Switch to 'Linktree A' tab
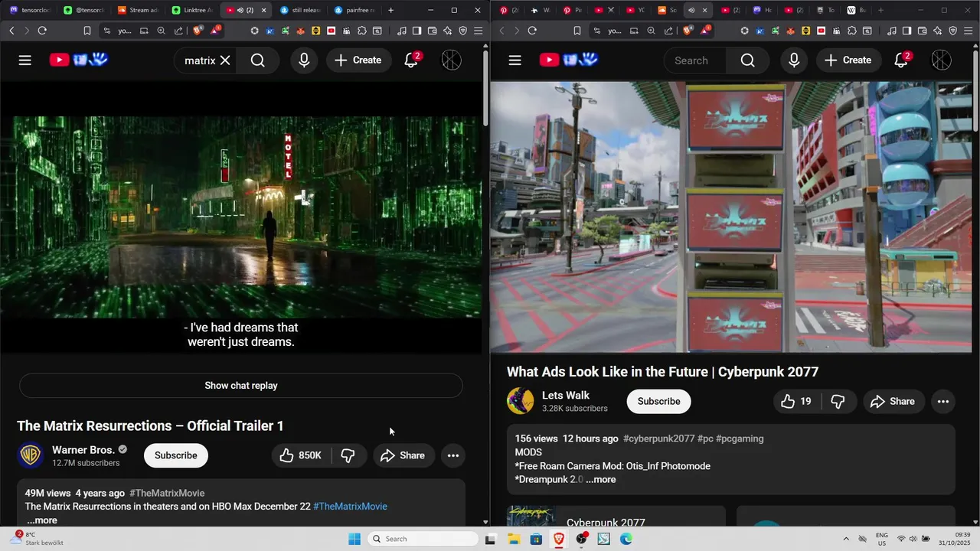Image resolution: width=980 pixels, height=551 pixels. (191, 10)
